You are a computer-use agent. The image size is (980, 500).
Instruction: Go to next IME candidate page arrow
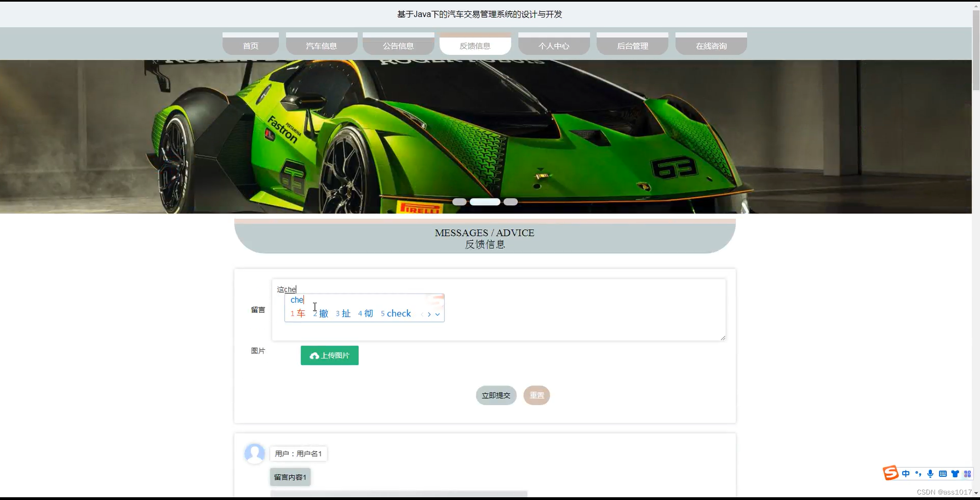point(429,314)
